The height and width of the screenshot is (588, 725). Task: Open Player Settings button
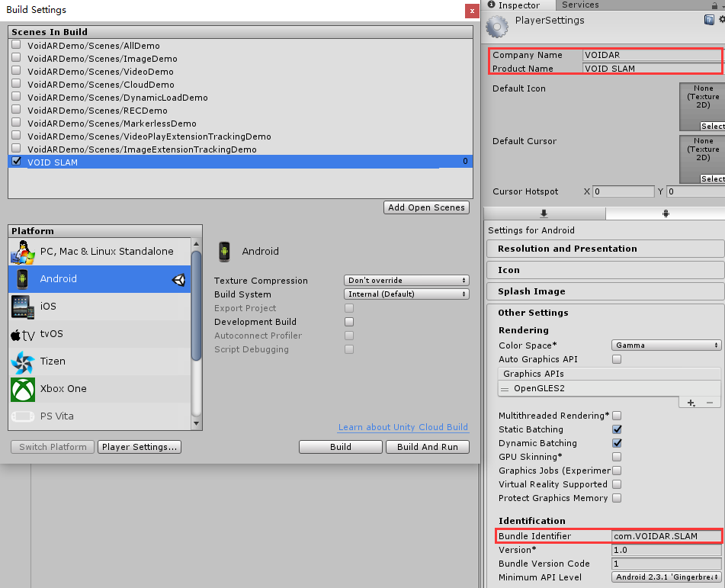click(x=140, y=447)
